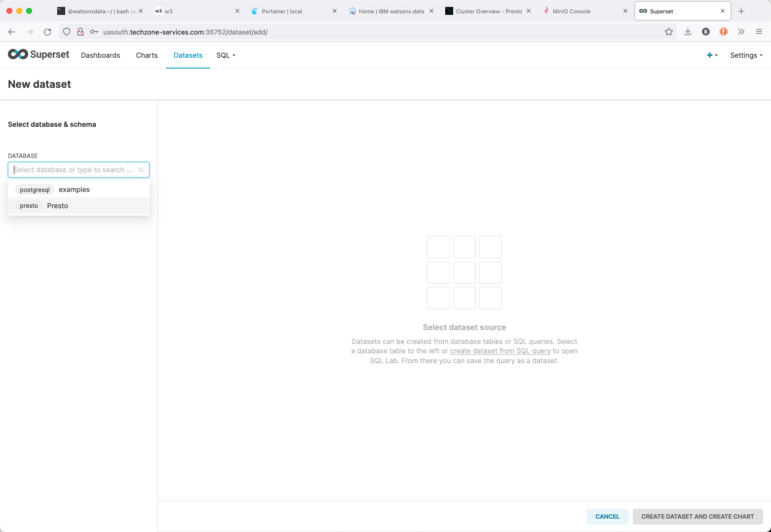771x532 pixels.
Task: Click the macOS yellow minimize window button
Action: click(19, 11)
